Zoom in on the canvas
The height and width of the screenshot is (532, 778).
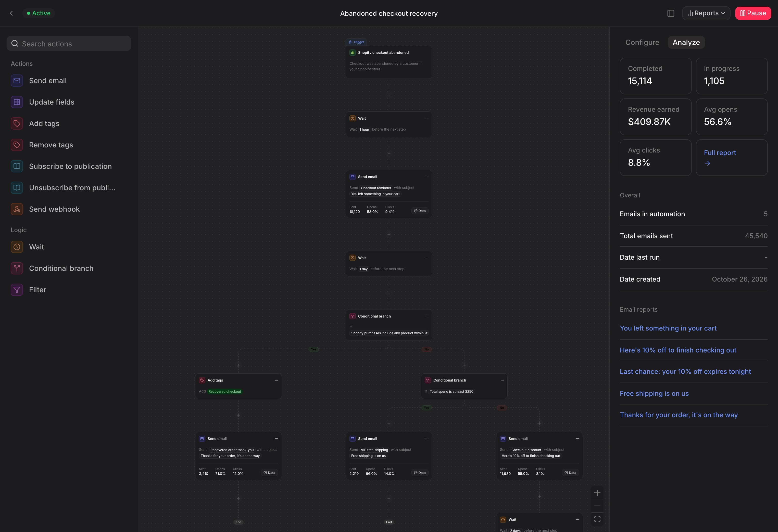pos(597,493)
